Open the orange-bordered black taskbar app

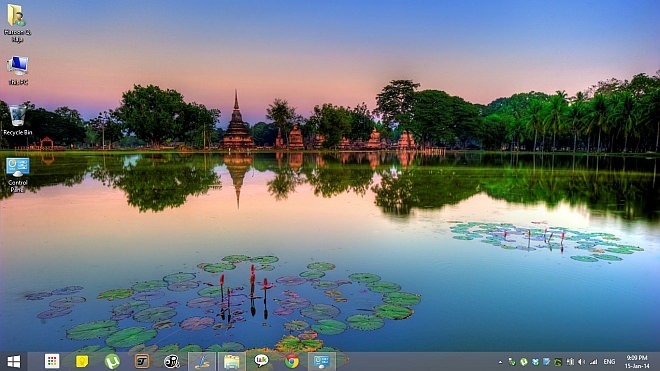pos(142,361)
